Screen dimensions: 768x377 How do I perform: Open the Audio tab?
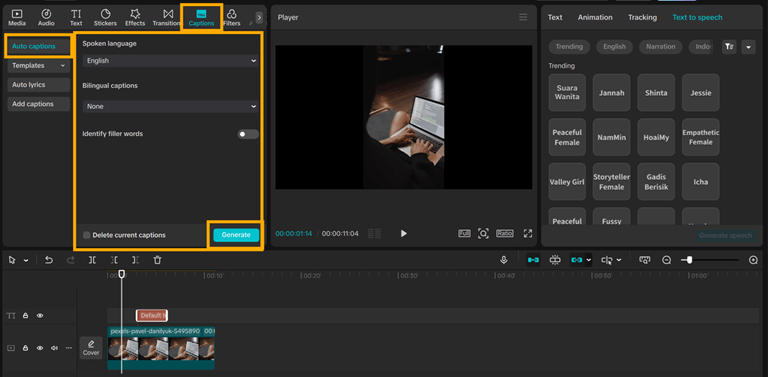pyautogui.click(x=46, y=18)
